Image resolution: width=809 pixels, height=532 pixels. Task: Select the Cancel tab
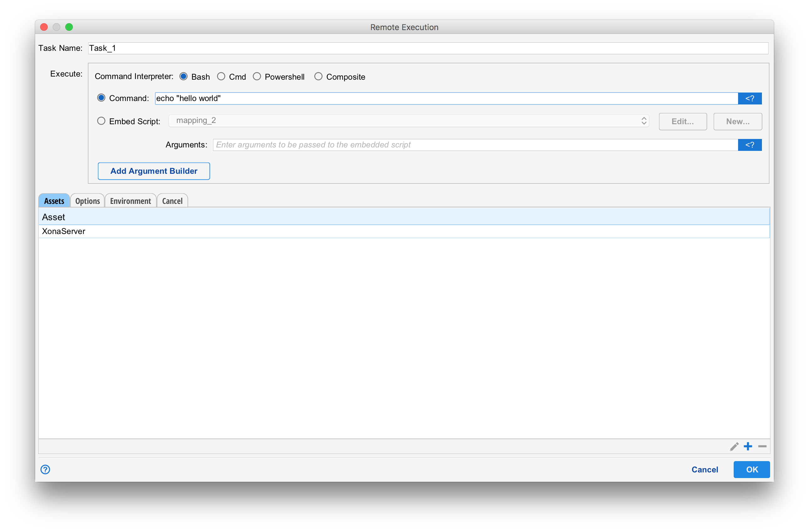172,201
